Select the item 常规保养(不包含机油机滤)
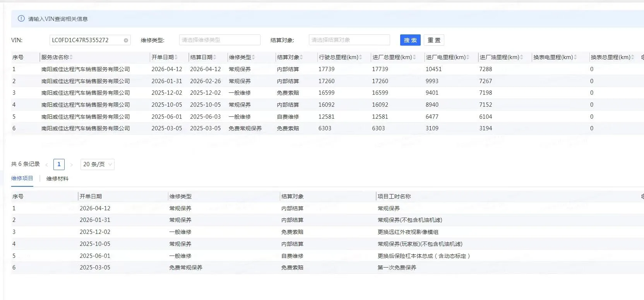 (410, 220)
